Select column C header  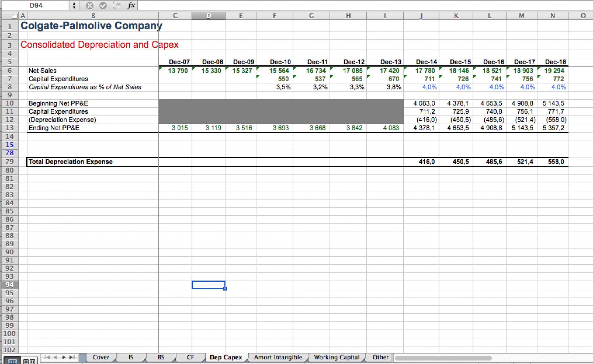(x=175, y=16)
